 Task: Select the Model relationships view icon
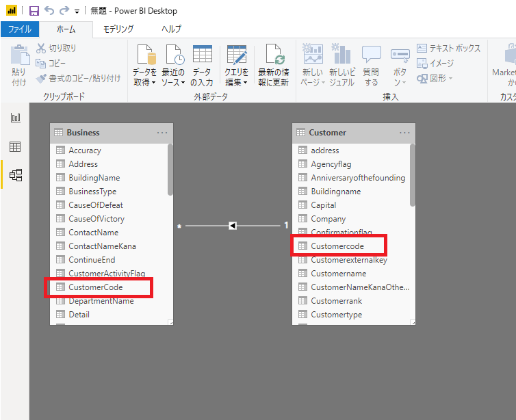coord(16,175)
